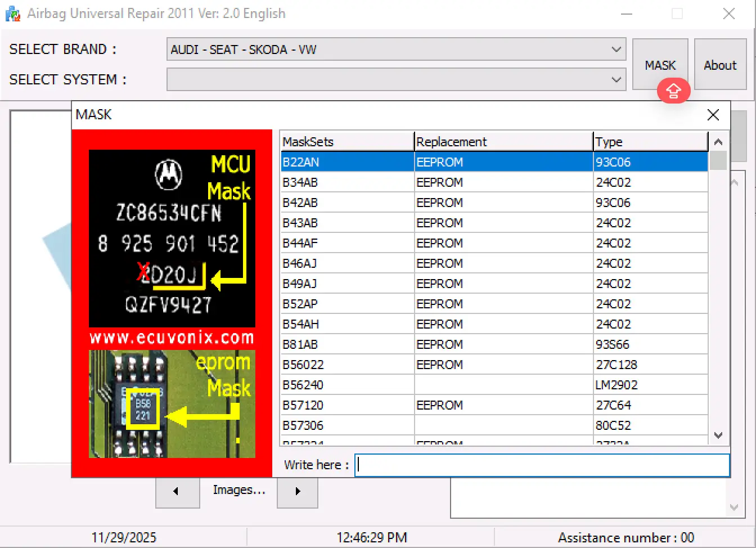Select the B22AN mask row
756x548 pixels.
pos(346,162)
